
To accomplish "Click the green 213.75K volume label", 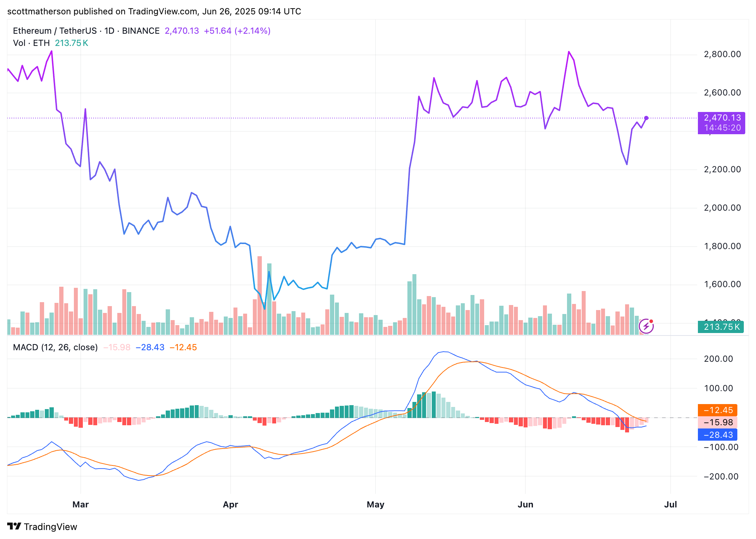I will (x=720, y=327).
